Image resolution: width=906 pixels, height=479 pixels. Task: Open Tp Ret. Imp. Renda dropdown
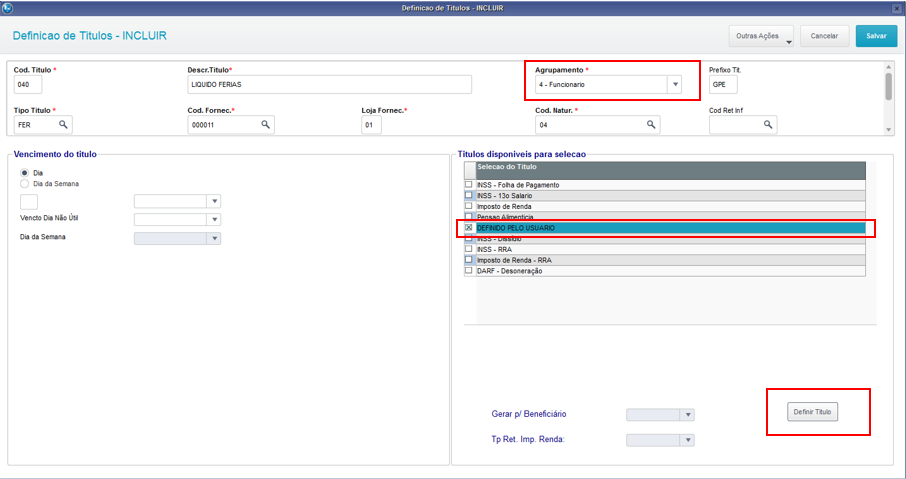[688, 440]
